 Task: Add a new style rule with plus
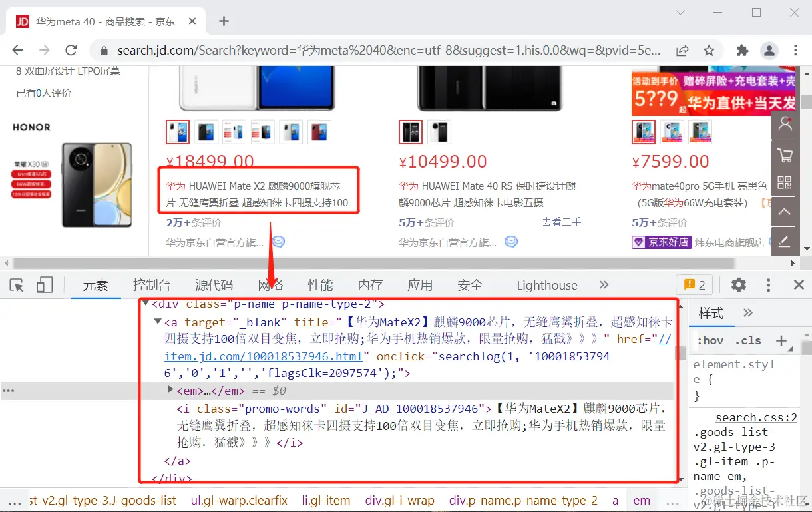tap(782, 340)
